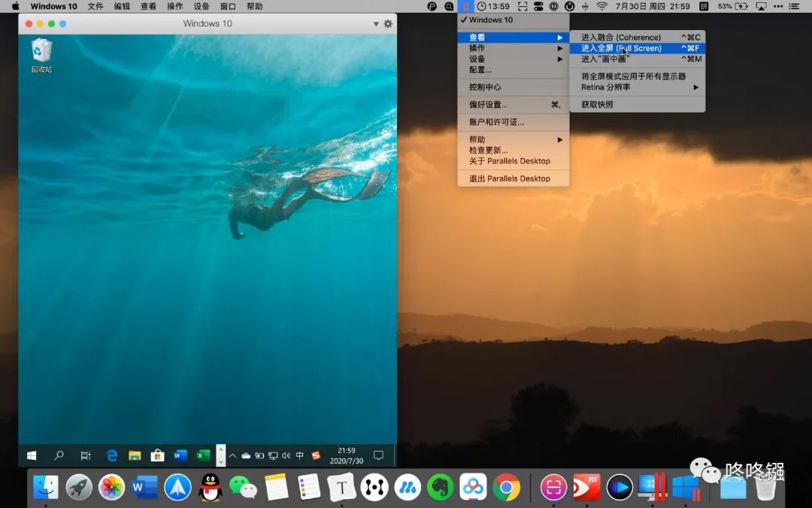Launch Microsoft Edge from Windows taskbar
The height and width of the screenshot is (508, 812).
pyautogui.click(x=112, y=455)
